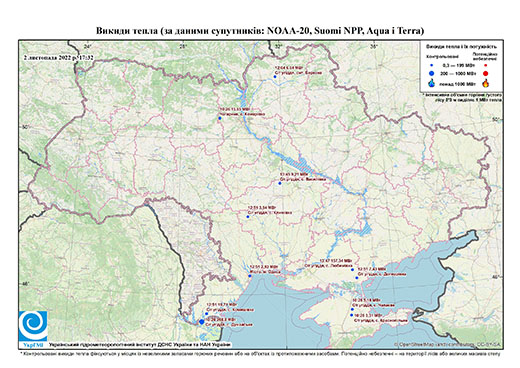Click the orange flame legend icon
Screen dimensions: 520x368
click(486, 83)
